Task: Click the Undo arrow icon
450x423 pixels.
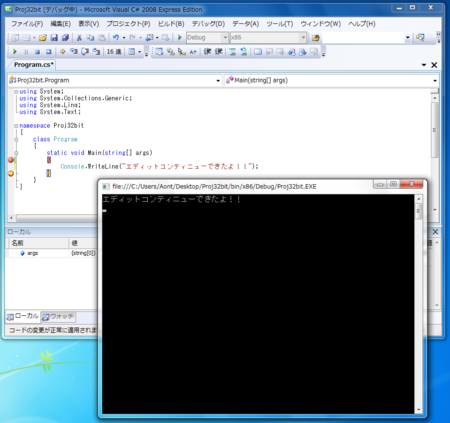Action: pos(116,38)
